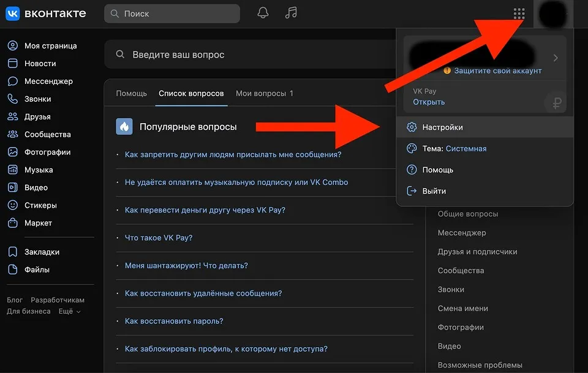Choose 'Помощь' in the account menu

(x=485, y=170)
